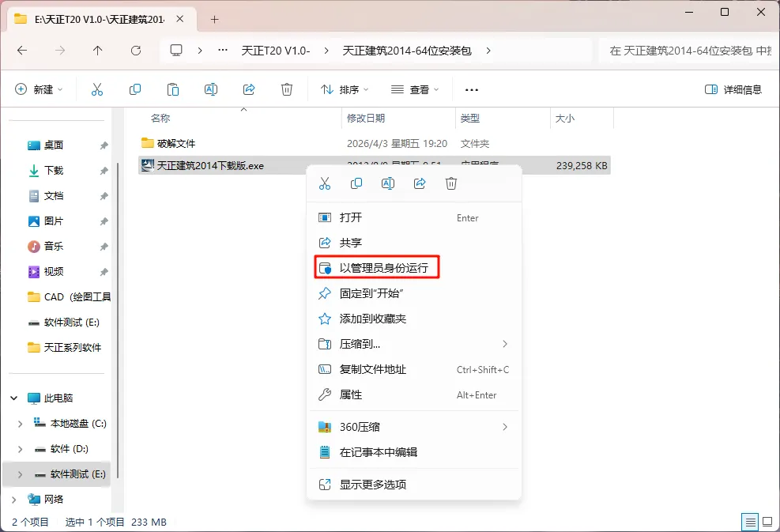Collapse the 此电脑 tree node

(14, 398)
